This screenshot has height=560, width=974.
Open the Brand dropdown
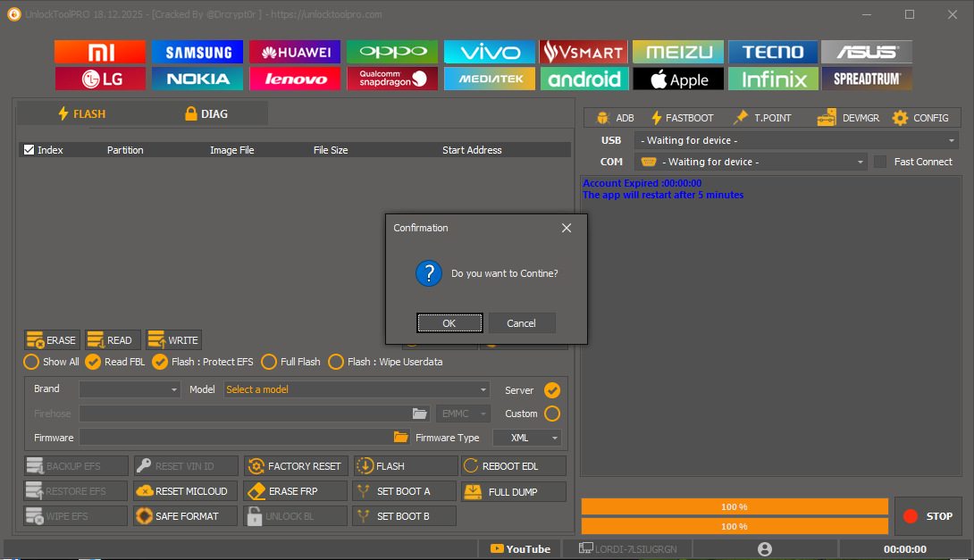[130, 389]
